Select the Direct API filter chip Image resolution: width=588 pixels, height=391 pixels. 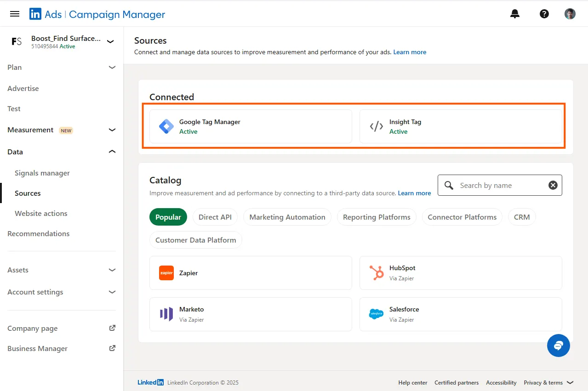point(215,217)
